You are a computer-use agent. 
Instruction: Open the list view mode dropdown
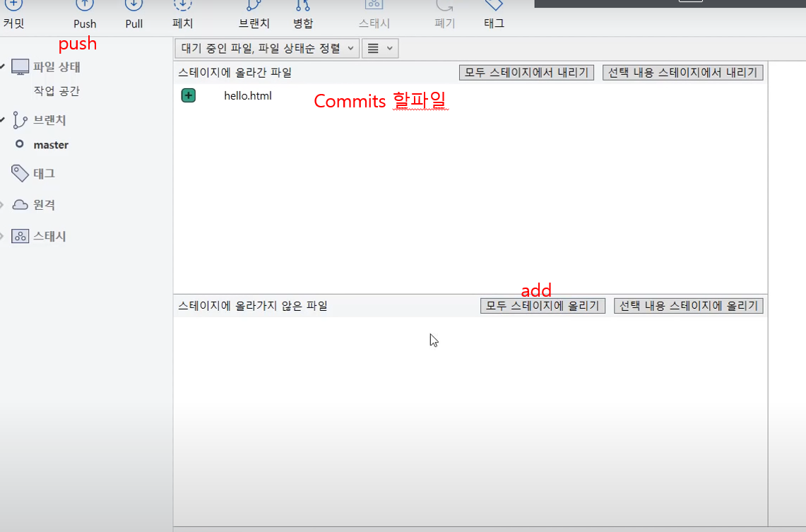point(380,48)
